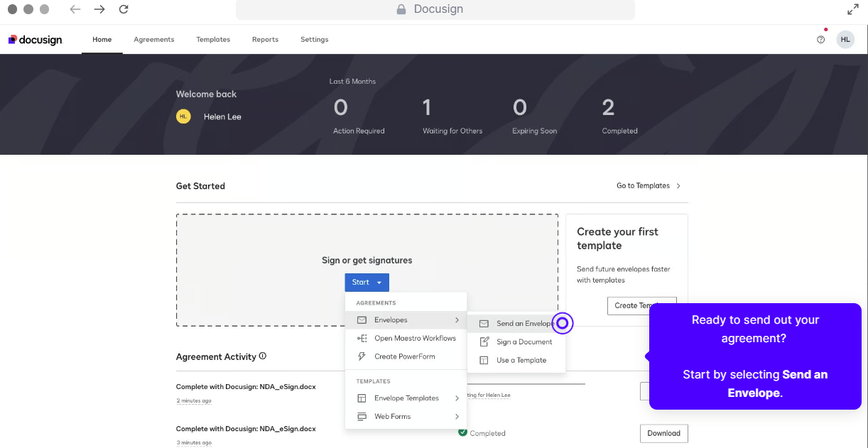Click the Helen Lee name
Viewport: 868px width, 448px height.
point(222,116)
